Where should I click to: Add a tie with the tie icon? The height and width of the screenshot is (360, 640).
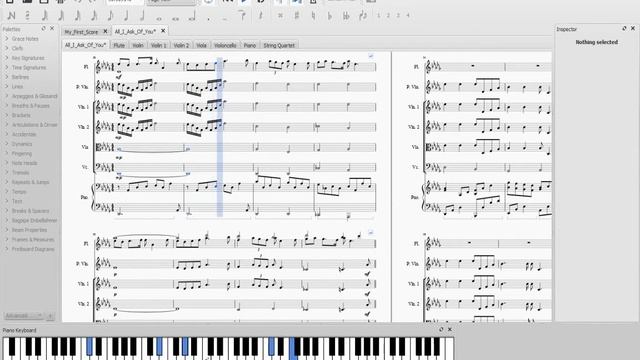tap(242, 16)
